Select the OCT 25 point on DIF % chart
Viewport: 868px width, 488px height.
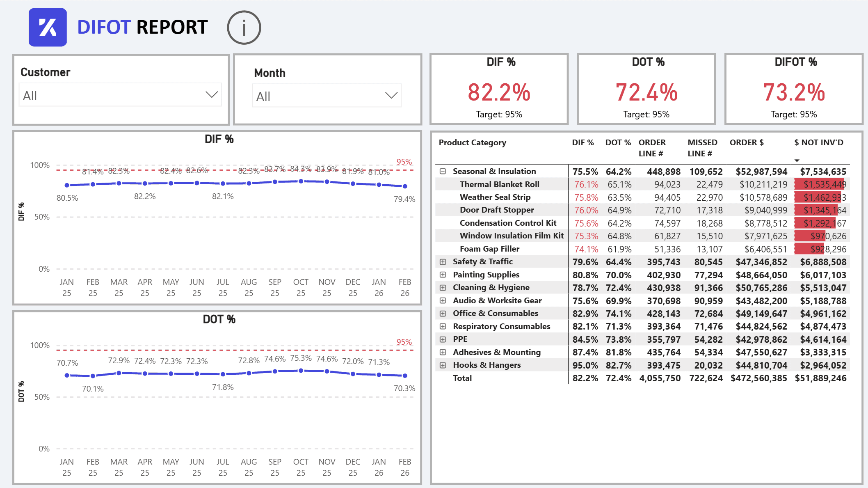[x=301, y=181]
